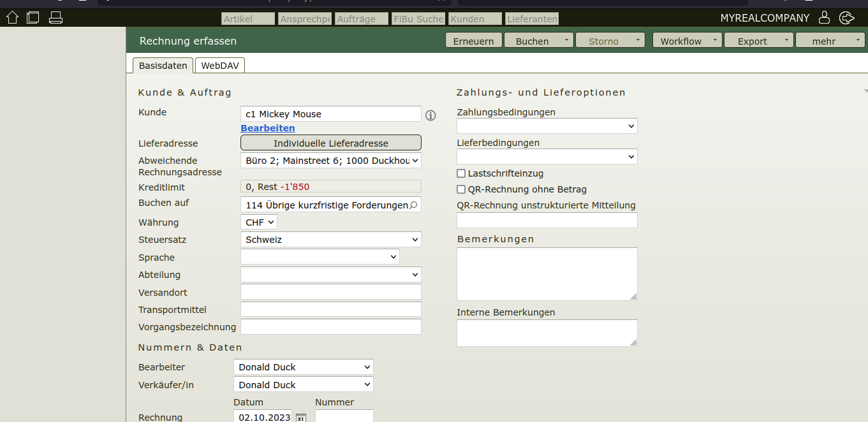Click the info icon beside Kunde field

coord(430,115)
